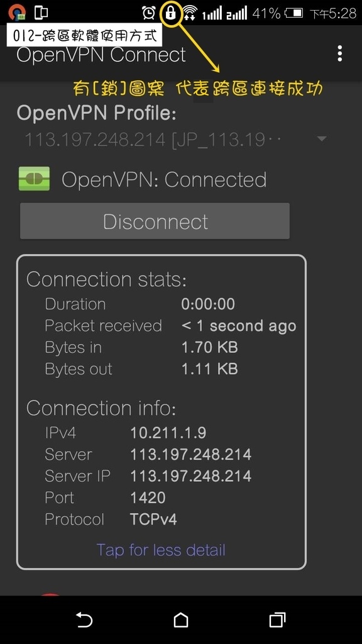Tap the Port 1420 entry

[x=105, y=498]
